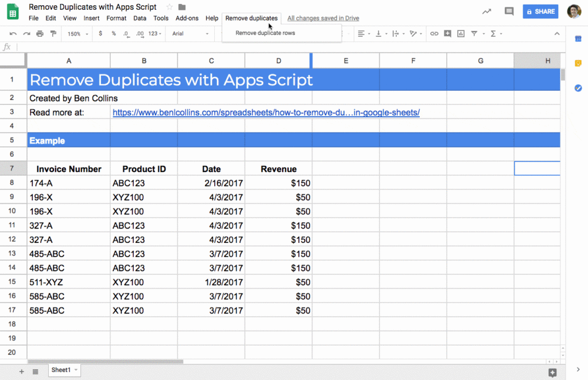Hide the menus with the up chevron

556,34
